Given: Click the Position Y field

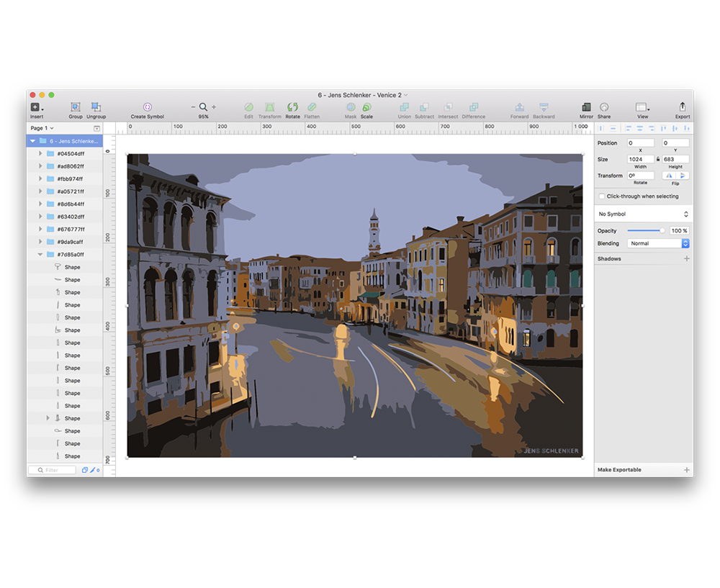Looking at the screenshot, I should [x=675, y=143].
